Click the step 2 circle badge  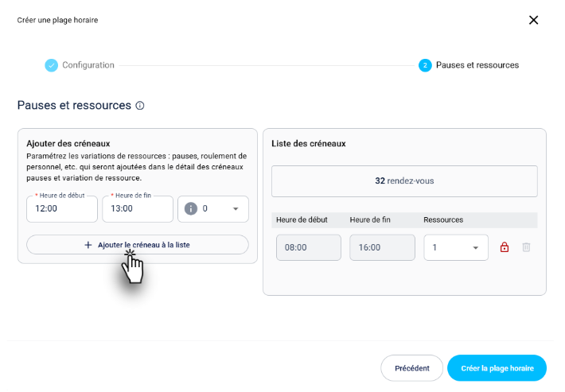pyautogui.click(x=425, y=65)
